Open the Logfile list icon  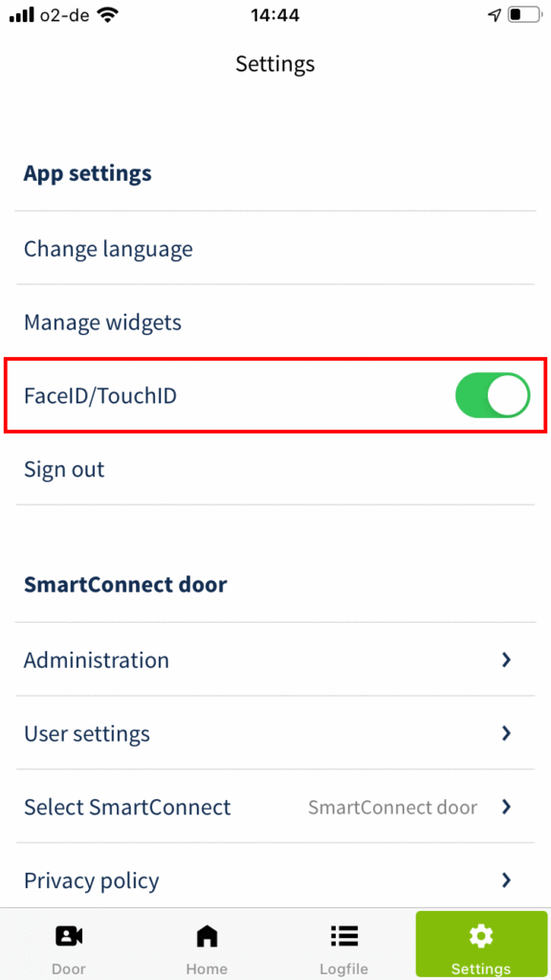pyautogui.click(x=344, y=936)
